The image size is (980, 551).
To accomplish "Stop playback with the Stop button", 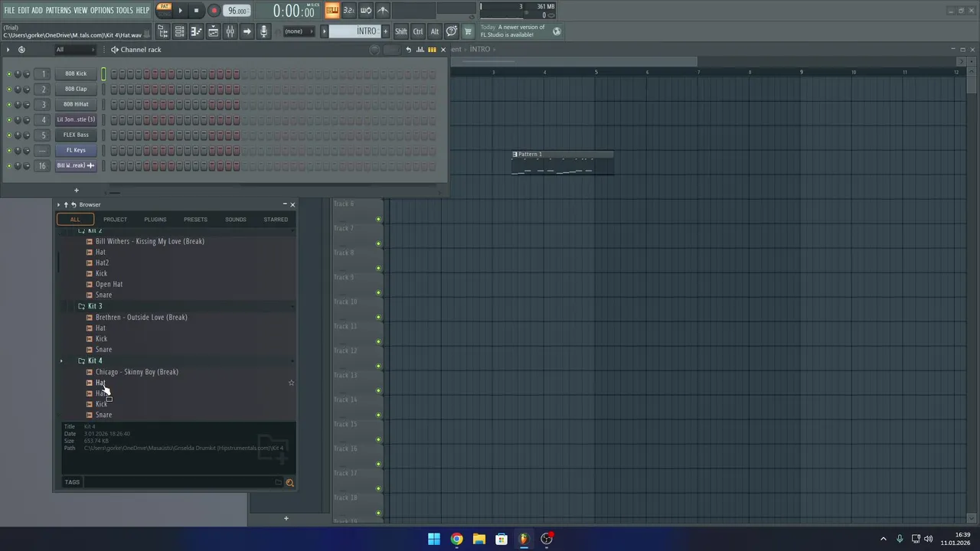I will click(x=196, y=11).
